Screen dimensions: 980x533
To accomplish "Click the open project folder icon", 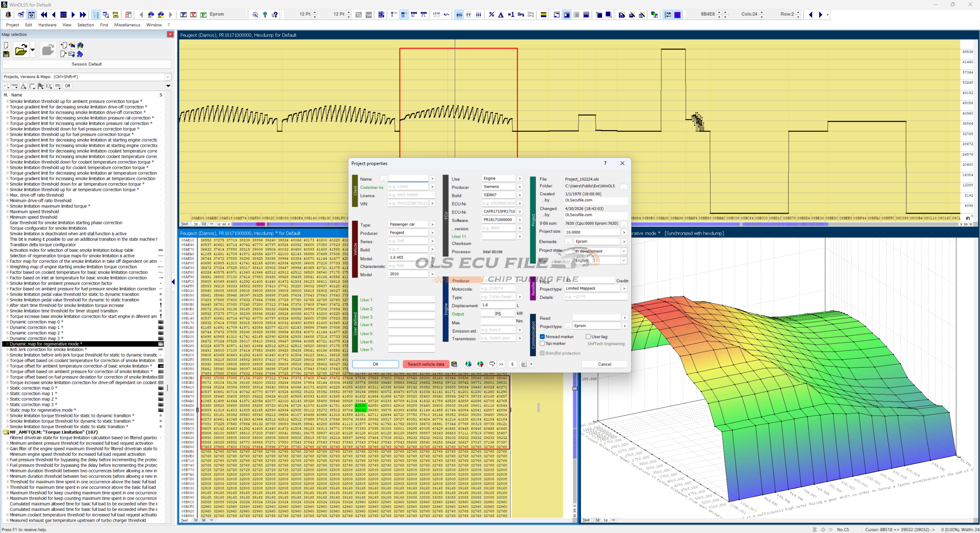I will pyautogui.click(x=21, y=50).
